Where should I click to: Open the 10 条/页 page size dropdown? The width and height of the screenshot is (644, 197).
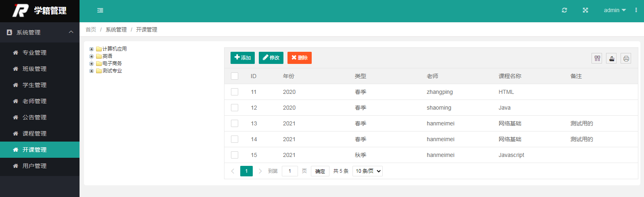click(x=367, y=171)
